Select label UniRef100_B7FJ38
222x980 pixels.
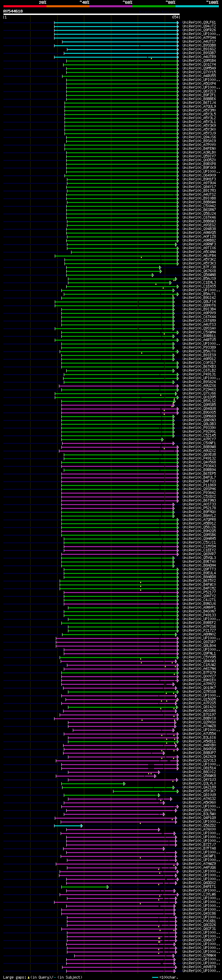click(199, 267)
